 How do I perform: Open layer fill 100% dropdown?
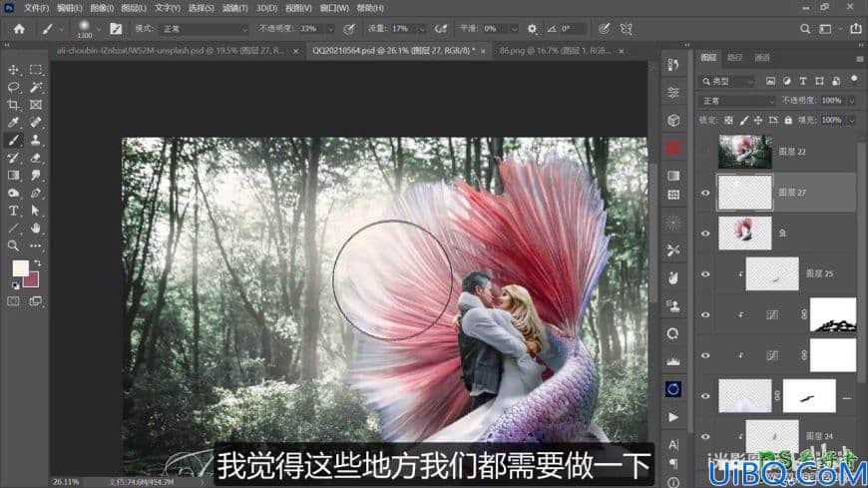point(851,120)
